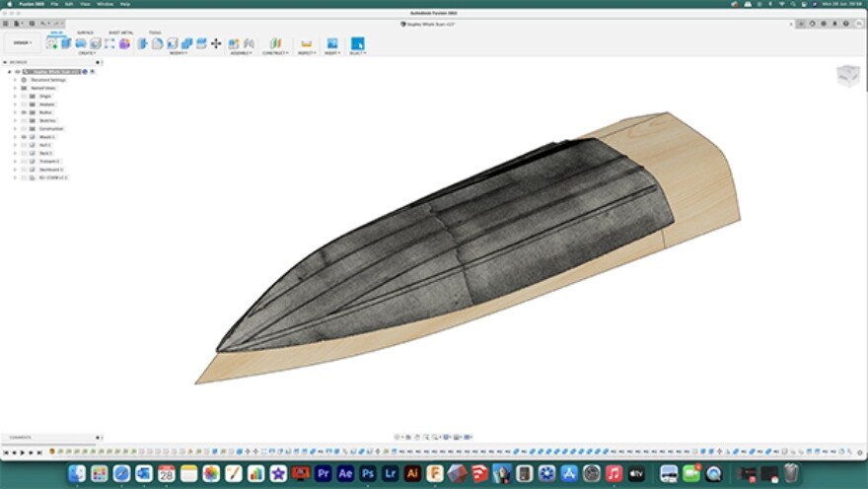Click the Joint icon in Assemble
Image resolution: width=868 pixels, height=489 pixels.
250,43
